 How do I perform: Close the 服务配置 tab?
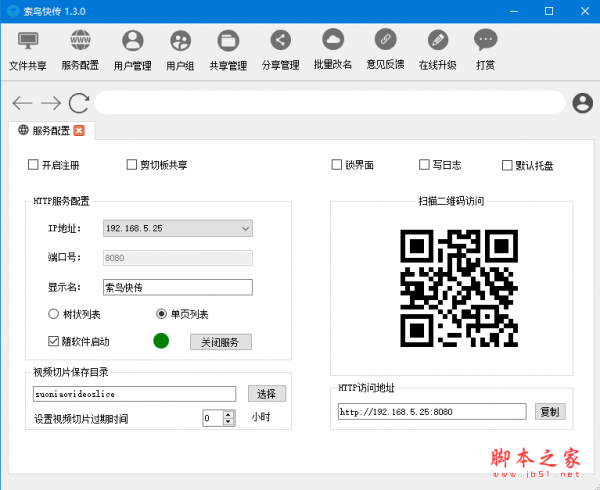[79, 130]
